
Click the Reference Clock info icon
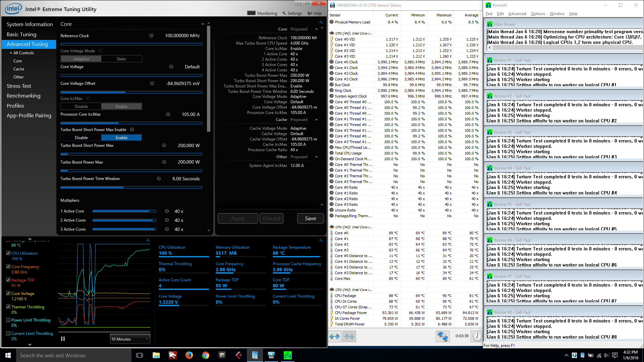tap(151, 36)
